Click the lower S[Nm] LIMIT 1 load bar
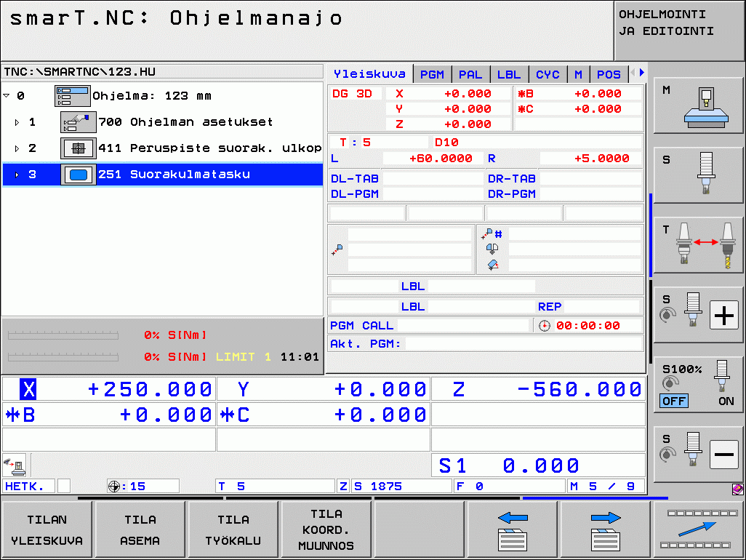Screen dimensions: 746x560 (63, 356)
